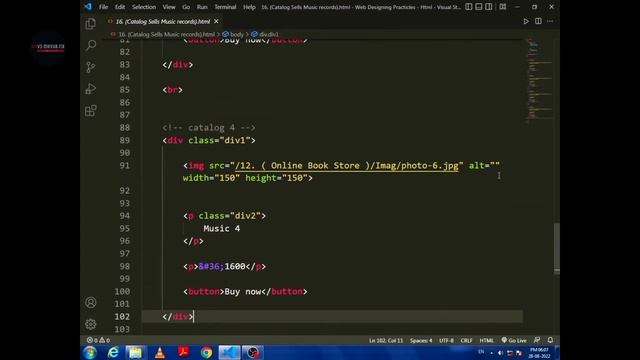Click 'Buy now' button code line 100
The height and width of the screenshot is (360, 640).
245,291
